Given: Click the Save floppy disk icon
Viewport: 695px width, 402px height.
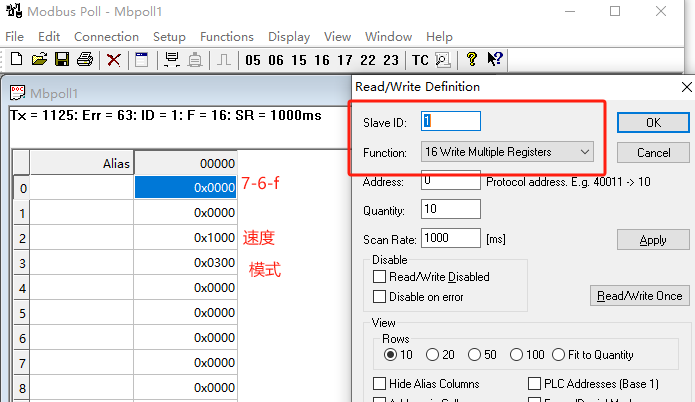Looking at the screenshot, I should point(62,60).
